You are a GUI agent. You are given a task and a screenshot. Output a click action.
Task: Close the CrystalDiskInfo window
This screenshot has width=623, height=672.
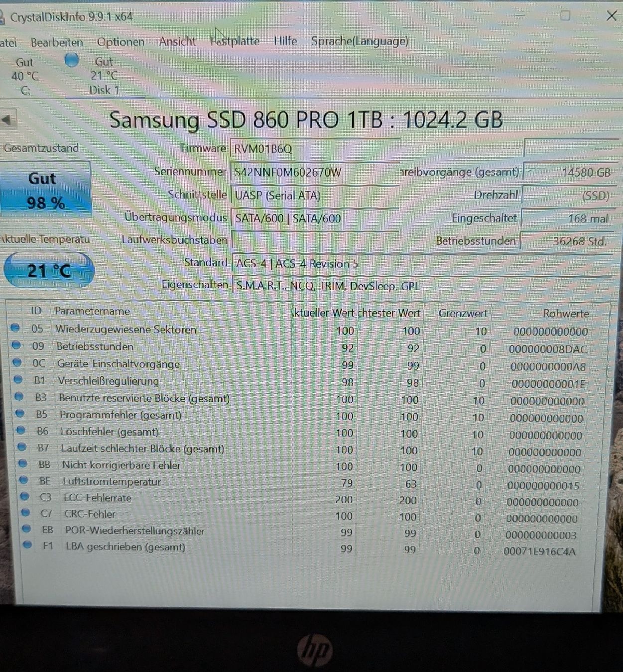[x=612, y=16]
